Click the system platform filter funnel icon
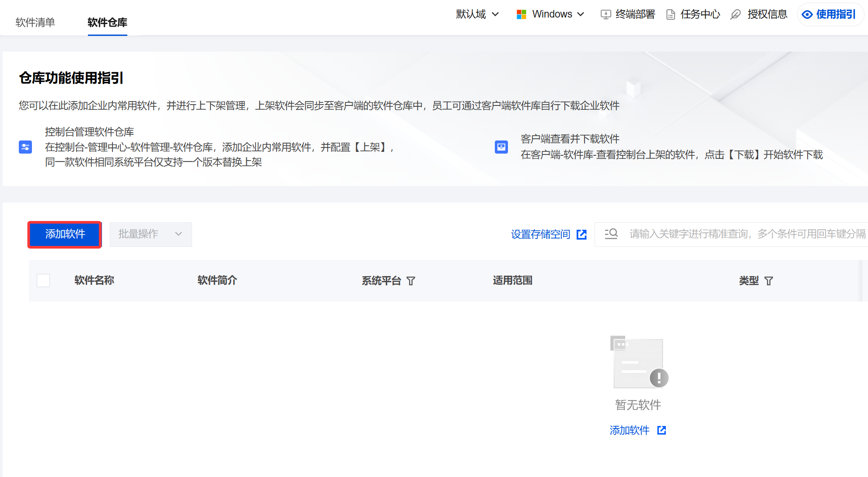The height and width of the screenshot is (477, 868). (x=411, y=281)
